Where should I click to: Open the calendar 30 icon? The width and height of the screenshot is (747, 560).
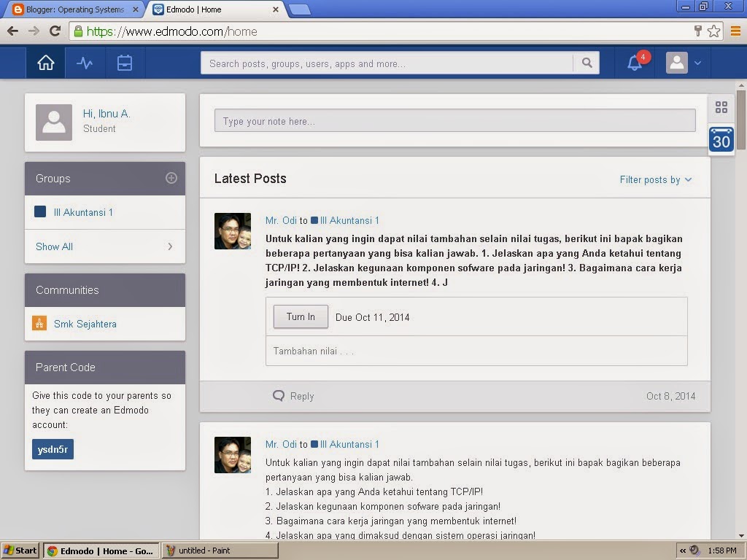pyautogui.click(x=721, y=139)
